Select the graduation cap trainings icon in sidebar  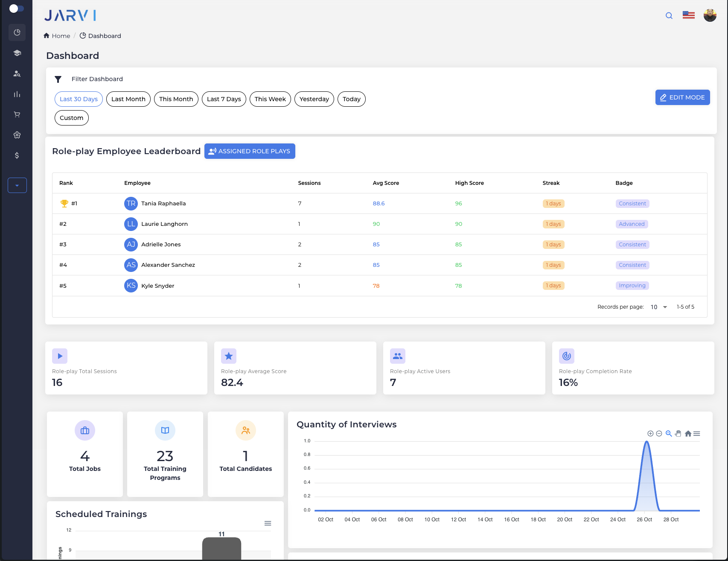point(17,53)
